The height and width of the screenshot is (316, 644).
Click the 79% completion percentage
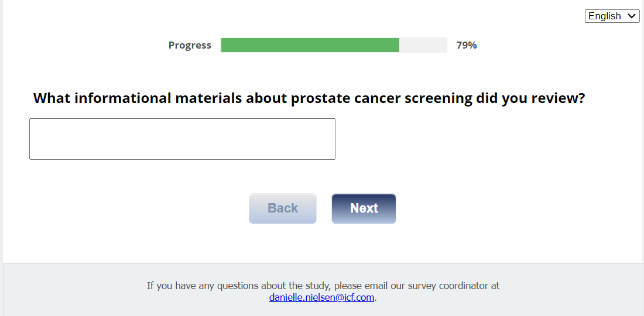467,46
